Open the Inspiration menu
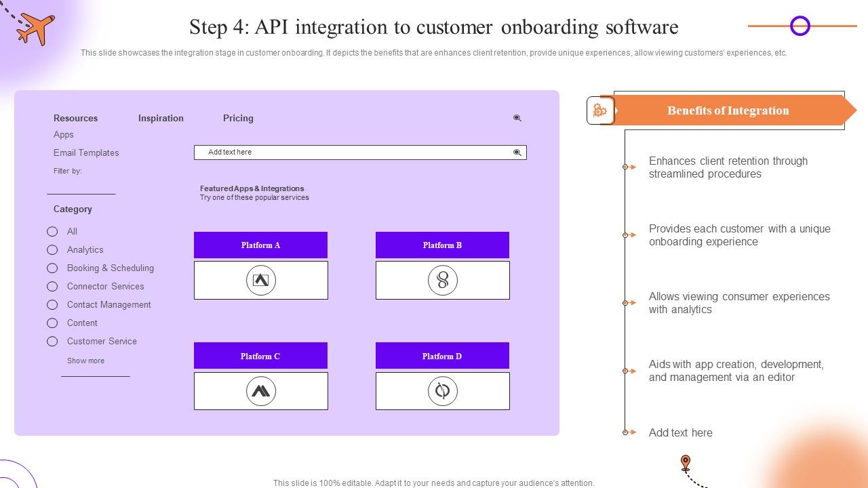The height and width of the screenshot is (488, 868). click(161, 118)
